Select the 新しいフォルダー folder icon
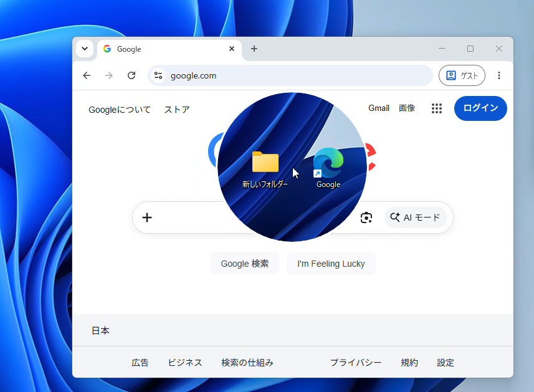Viewport: 534px width, 392px height. [265, 170]
